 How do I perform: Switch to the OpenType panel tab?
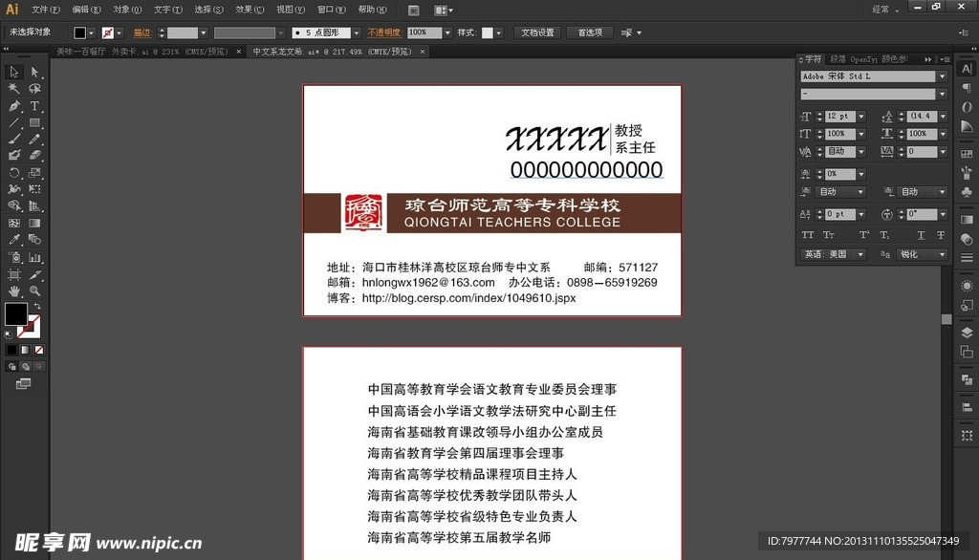tap(863, 59)
